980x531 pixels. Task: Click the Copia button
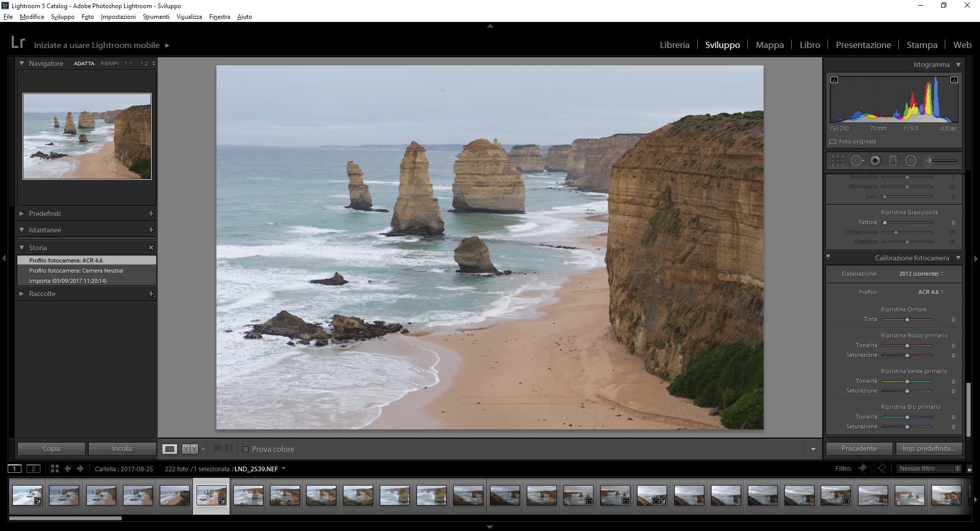[51, 449]
